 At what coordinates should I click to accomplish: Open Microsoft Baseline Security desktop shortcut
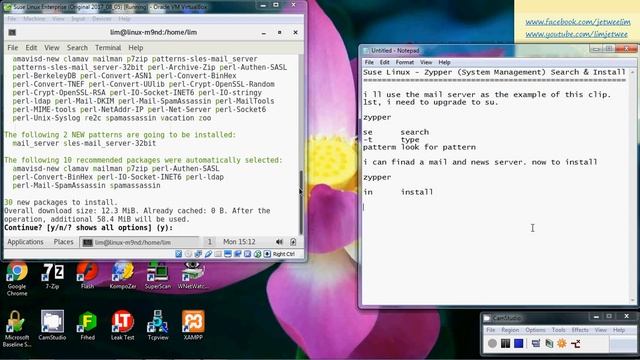(16, 329)
